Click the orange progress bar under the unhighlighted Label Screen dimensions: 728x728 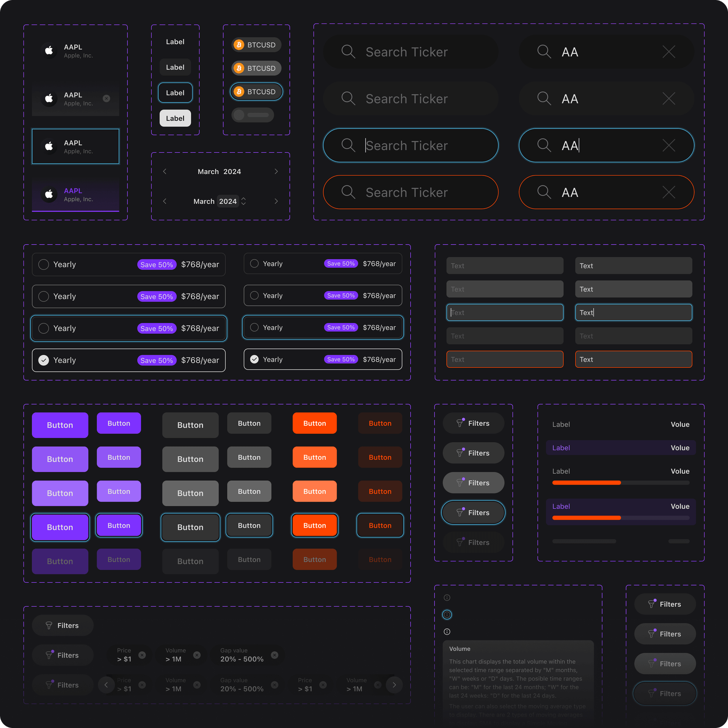(x=587, y=483)
